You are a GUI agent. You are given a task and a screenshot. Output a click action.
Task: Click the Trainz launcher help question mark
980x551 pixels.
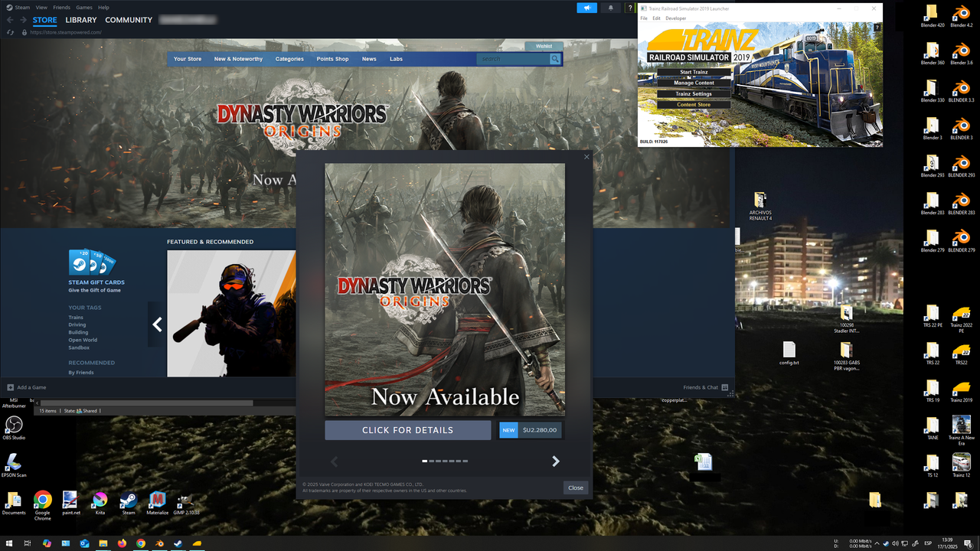[x=877, y=28]
